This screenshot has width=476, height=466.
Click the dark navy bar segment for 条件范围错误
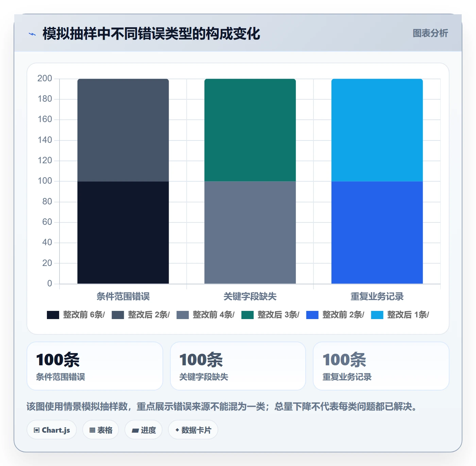coord(123,233)
